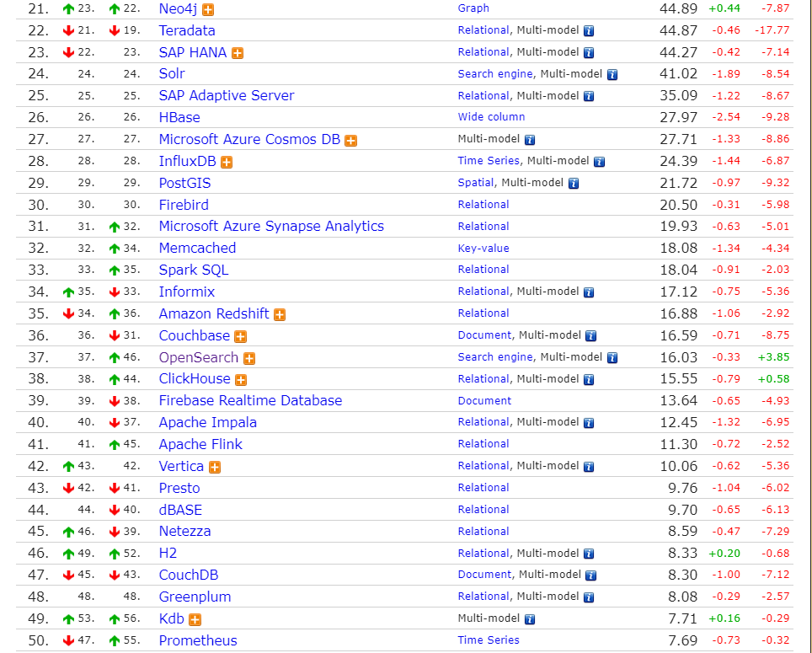This screenshot has width=812, height=653.
Task: Open the Presto database page
Action: tap(179, 489)
